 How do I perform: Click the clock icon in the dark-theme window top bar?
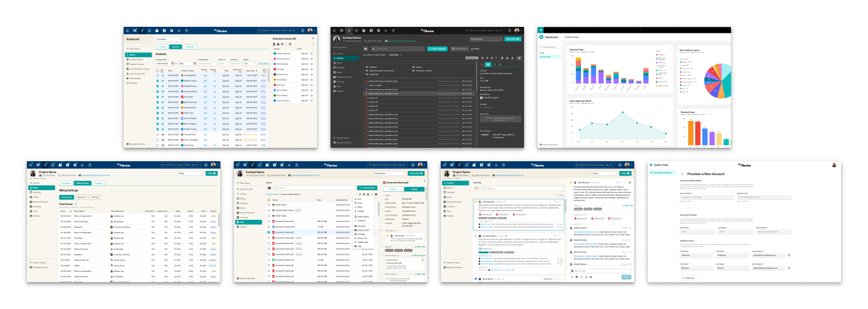point(393,31)
